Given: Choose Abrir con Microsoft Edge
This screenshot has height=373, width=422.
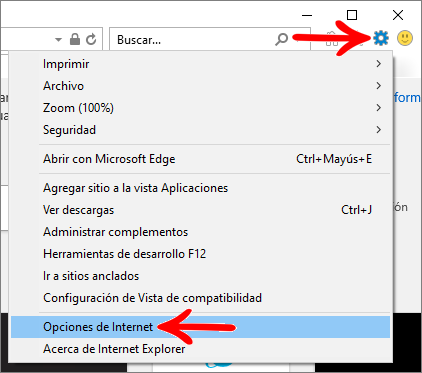Looking at the screenshot, I should click(200, 159).
